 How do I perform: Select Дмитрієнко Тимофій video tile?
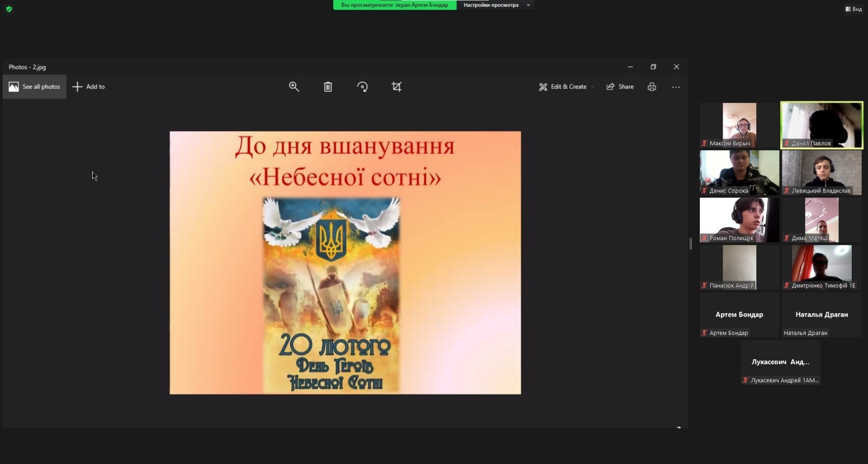pyautogui.click(x=822, y=267)
